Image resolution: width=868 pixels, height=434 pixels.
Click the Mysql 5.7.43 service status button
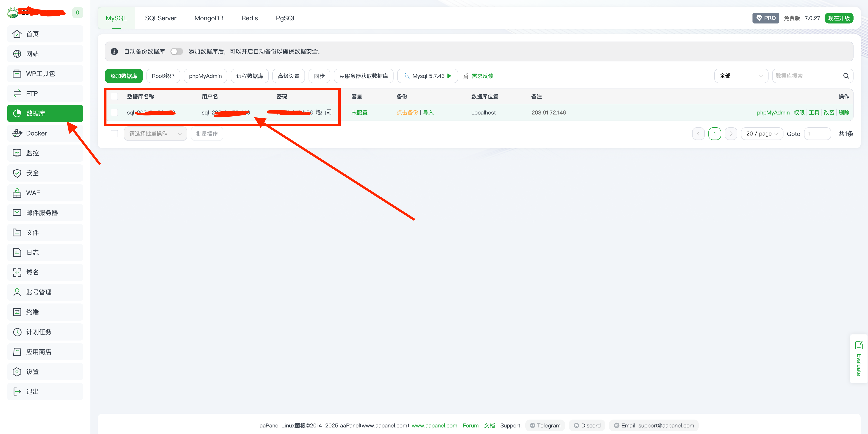[x=427, y=76]
